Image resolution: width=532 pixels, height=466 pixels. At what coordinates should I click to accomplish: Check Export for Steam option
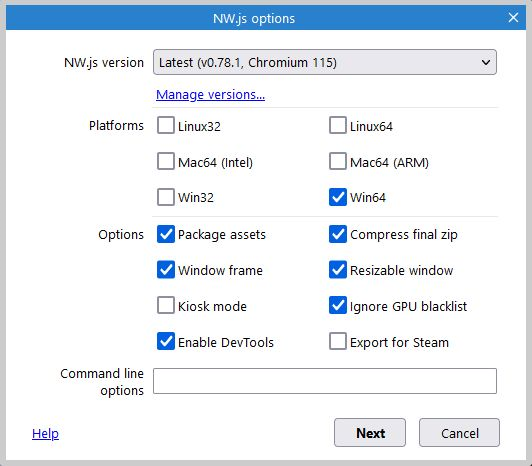(x=338, y=341)
